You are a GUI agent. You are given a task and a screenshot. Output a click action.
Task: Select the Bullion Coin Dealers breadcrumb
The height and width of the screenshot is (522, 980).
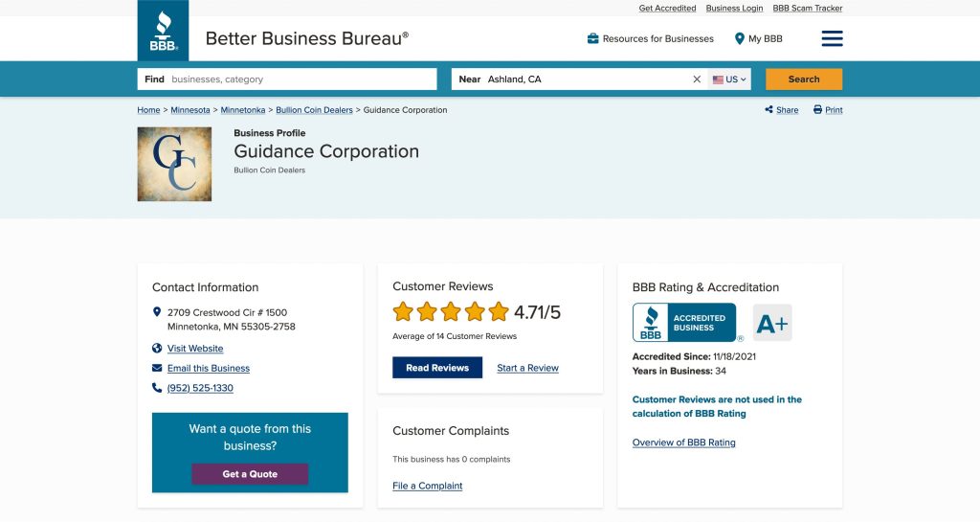314,110
